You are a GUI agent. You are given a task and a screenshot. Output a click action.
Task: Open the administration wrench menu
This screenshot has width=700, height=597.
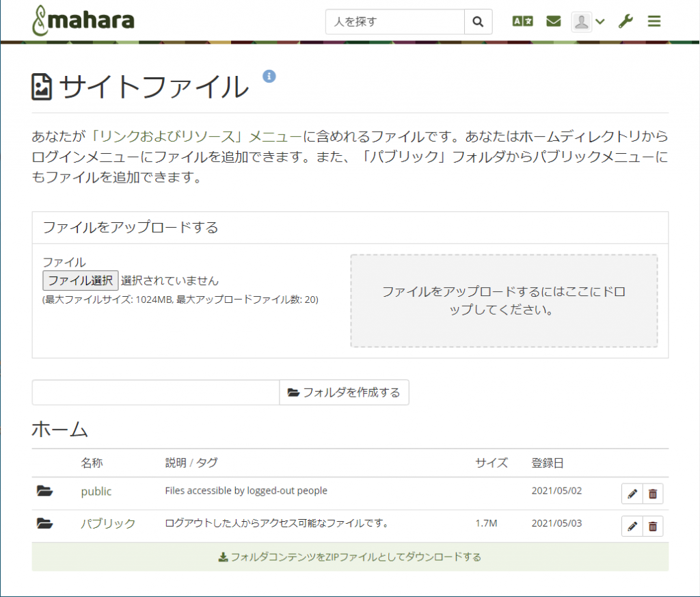pos(625,22)
